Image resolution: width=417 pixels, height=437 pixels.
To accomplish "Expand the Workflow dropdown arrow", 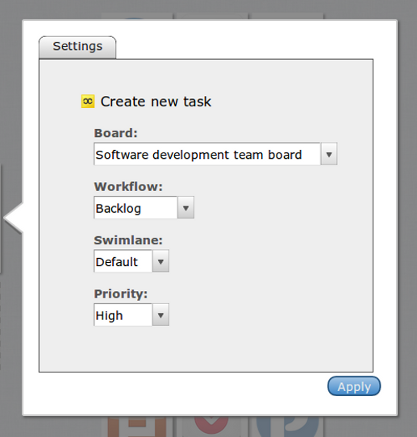I will click(x=186, y=208).
